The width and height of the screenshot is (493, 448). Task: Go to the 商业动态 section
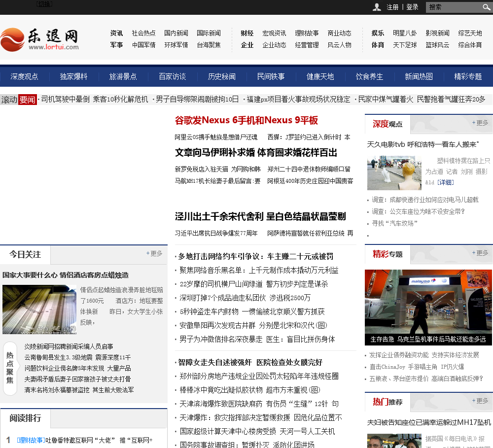[340, 34]
